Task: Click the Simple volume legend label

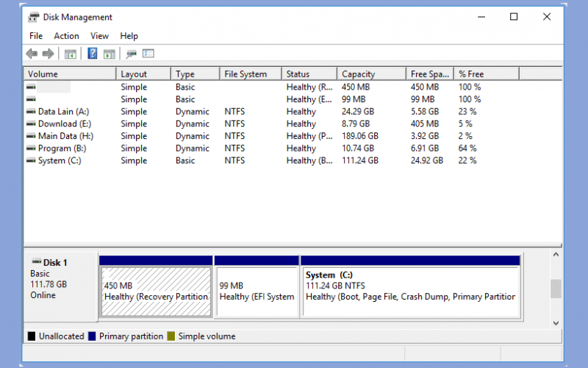Action: (207, 336)
